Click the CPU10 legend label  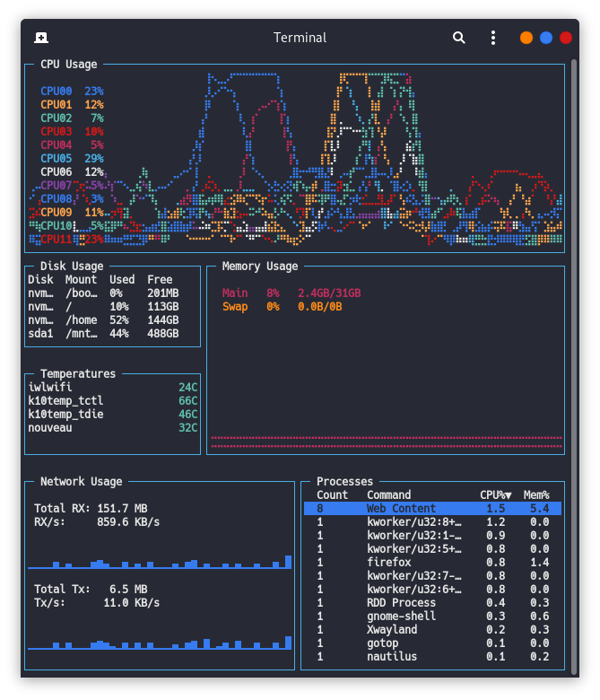(57, 226)
